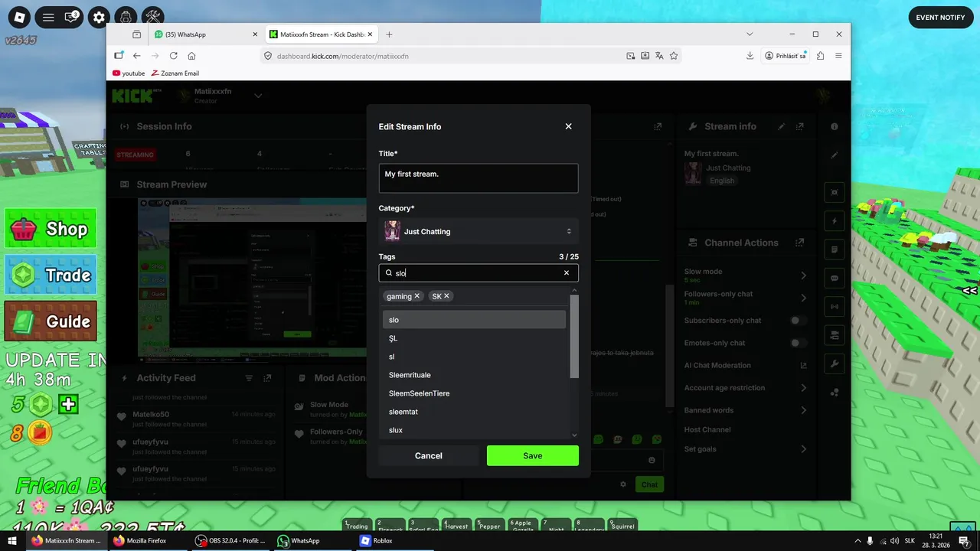980x551 pixels.
Task: Click the EVENT NOTIFY button
Action: [x=940, y=17]
